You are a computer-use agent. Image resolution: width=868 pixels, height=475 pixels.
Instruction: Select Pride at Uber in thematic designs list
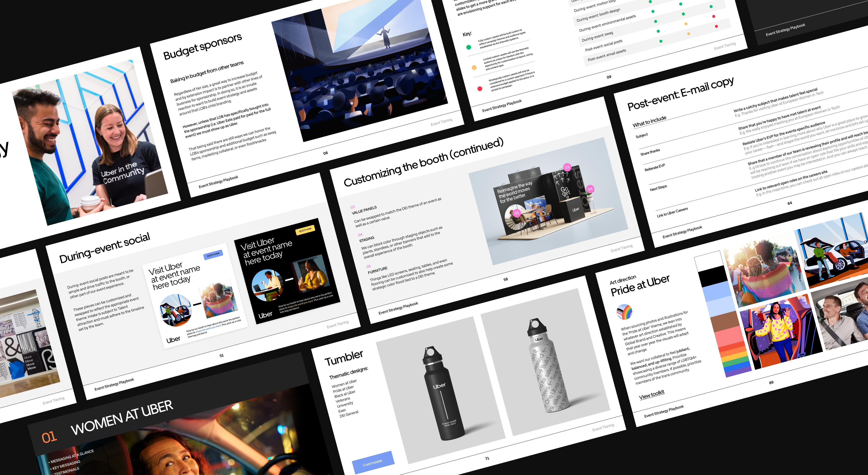point(343,389)
